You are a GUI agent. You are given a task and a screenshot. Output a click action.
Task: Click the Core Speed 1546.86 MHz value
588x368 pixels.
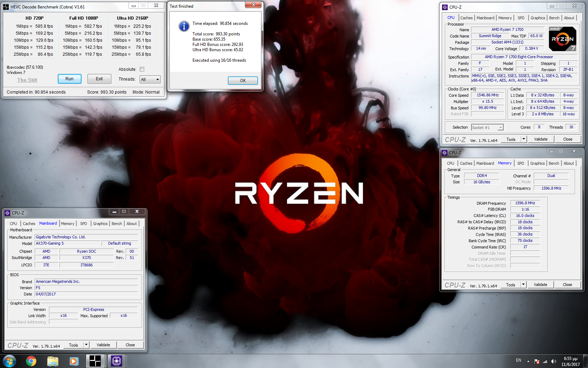(x=488, y=95)
